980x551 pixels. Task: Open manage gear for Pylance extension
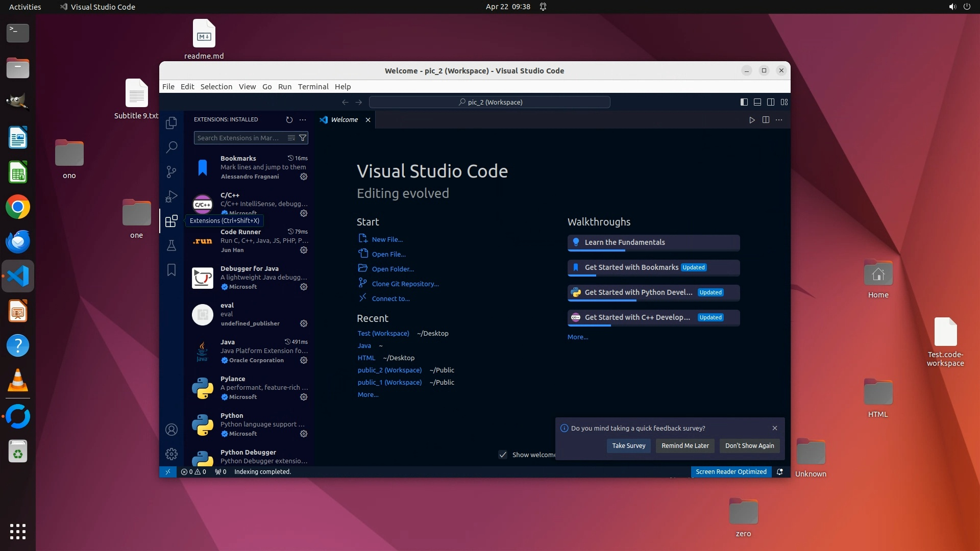coord(304,397)
